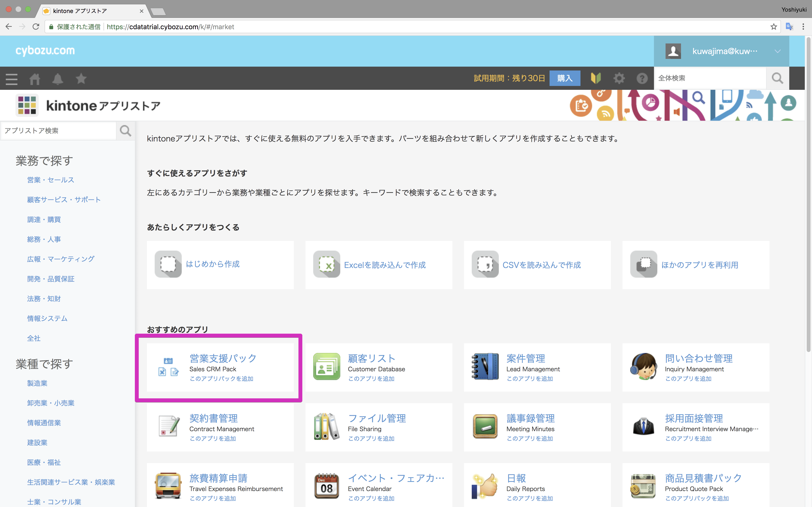The image size is (812, 507).
Task: Open Chrome's three-dot menu
Action: click(x=803, y=27)
